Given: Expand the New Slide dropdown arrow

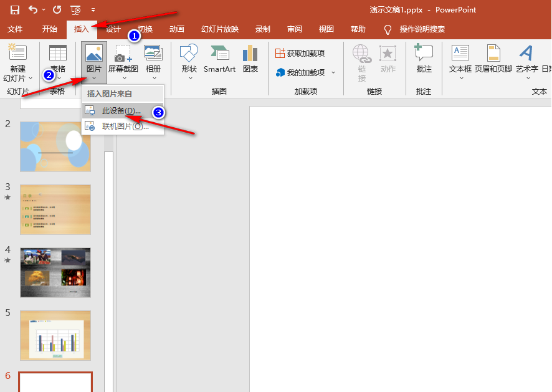Looking at the screenshot, I should [31, 79].
